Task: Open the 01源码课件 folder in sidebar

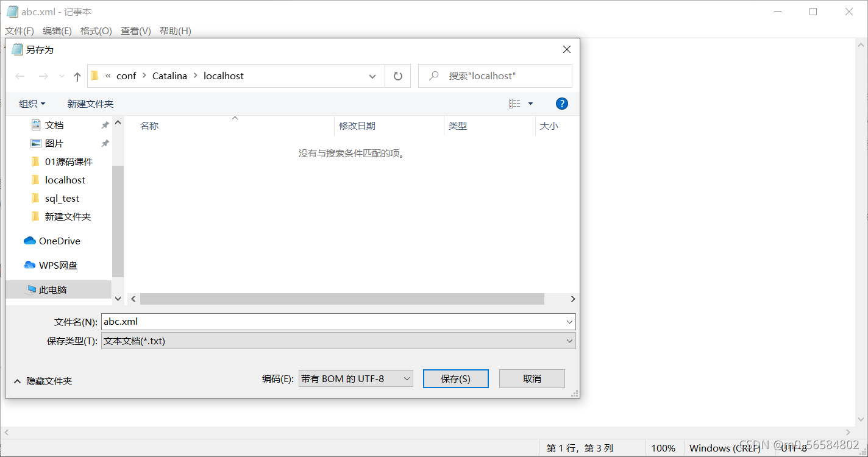Action: [69, 161]
